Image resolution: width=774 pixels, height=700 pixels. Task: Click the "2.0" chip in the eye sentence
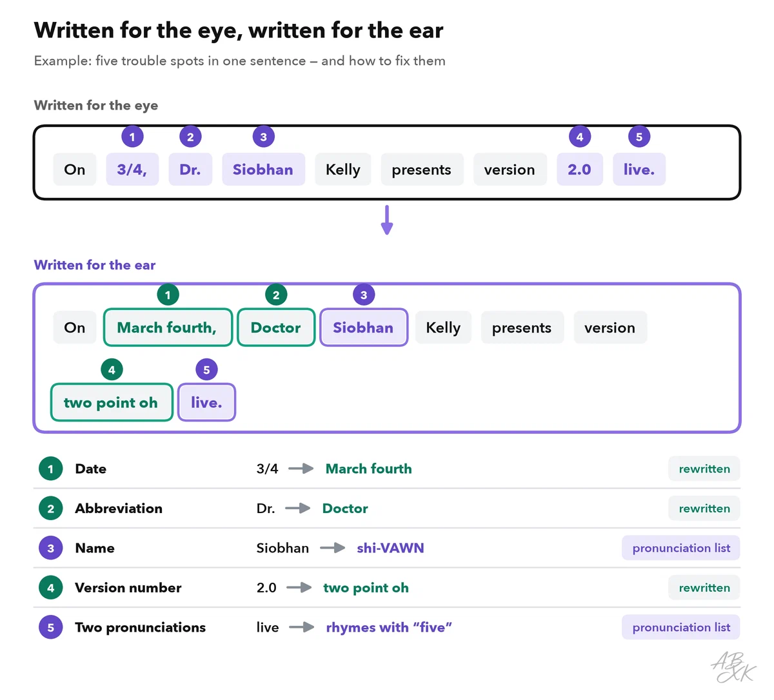pyautogui.click(x=580, y=170)
